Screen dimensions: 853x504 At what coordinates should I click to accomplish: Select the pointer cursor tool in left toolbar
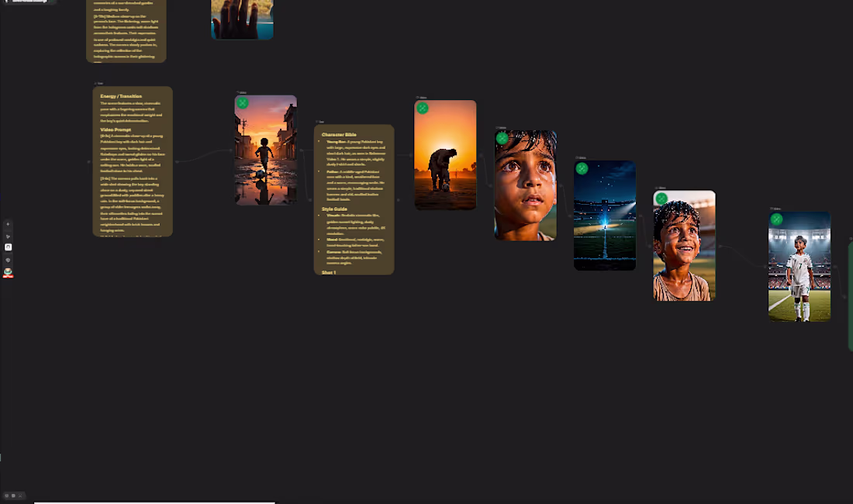pos(8,236)
